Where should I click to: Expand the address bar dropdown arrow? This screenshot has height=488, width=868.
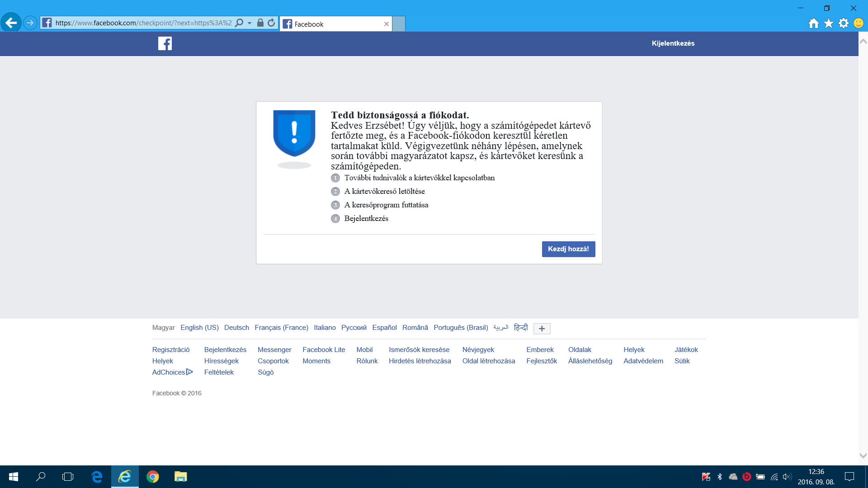[x=250, y=23]
